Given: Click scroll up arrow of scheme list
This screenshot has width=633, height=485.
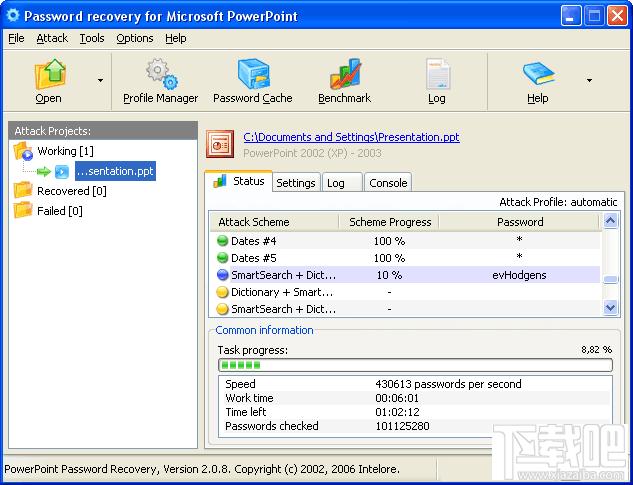Looking at the screenshot, I should 610,221.
